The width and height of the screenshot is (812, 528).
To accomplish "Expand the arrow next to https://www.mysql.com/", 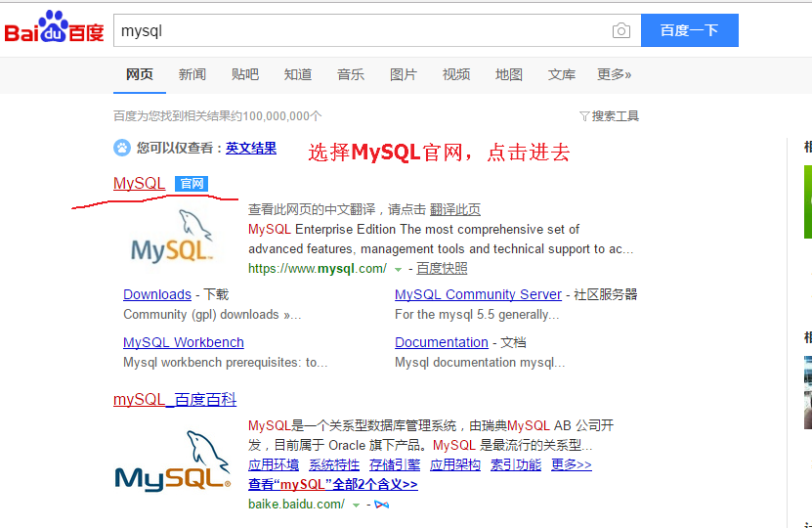I will click(398, 270).
